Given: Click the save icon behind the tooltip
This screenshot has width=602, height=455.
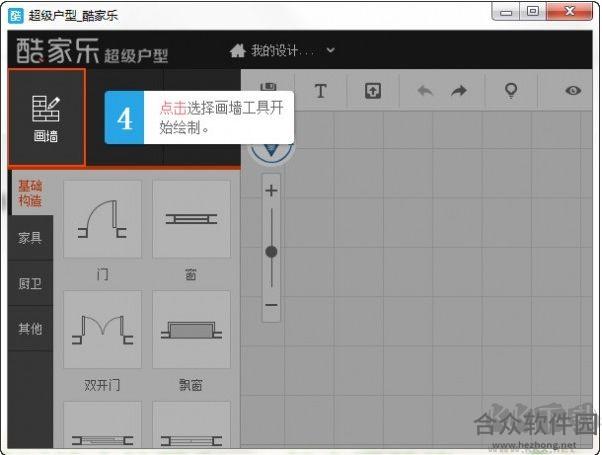Looking at the screenshot, I should (268, 86).
